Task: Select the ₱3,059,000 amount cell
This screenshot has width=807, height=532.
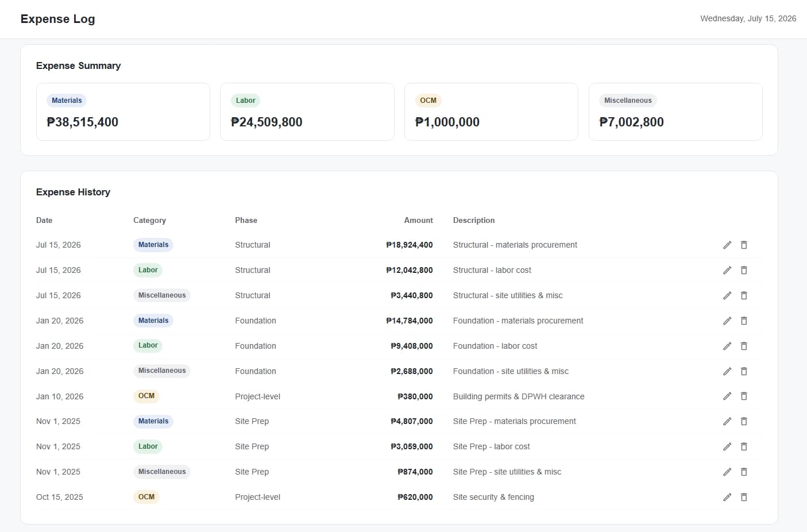Action: (x=412, y=446)
